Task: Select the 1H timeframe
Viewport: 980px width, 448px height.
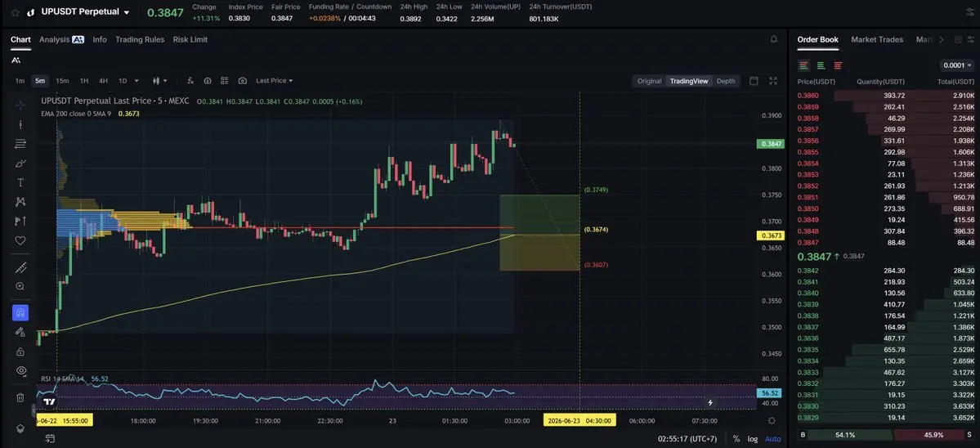Action: coord(83,81)
